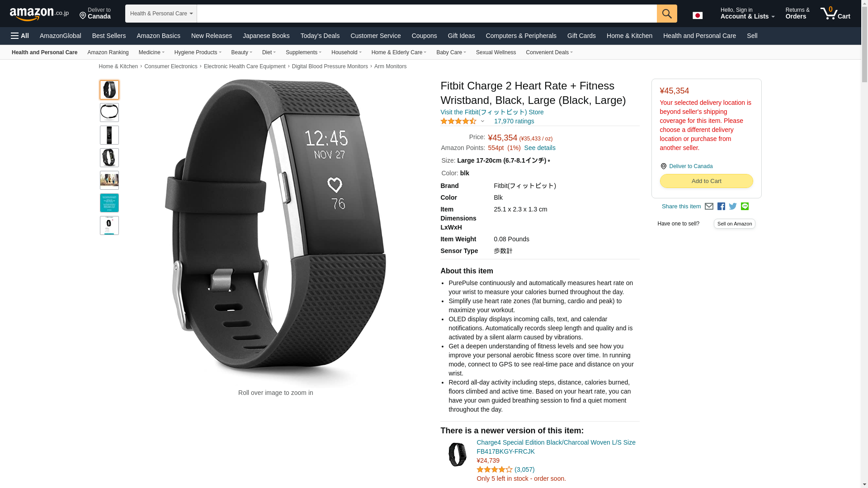
Task: Open the All hamburger menu
Action: pyautogui.click(x=20, y=36)
